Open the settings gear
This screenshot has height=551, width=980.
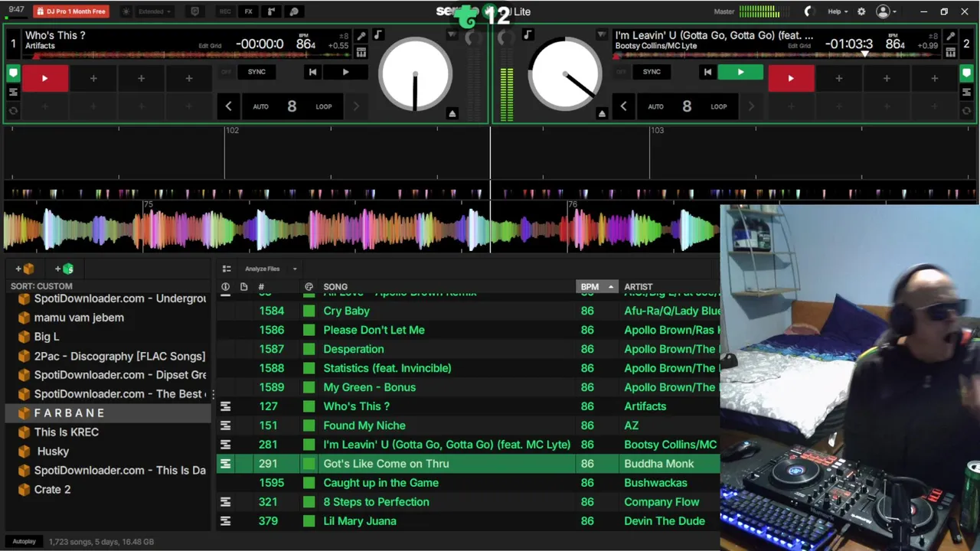tap(861, 11)
